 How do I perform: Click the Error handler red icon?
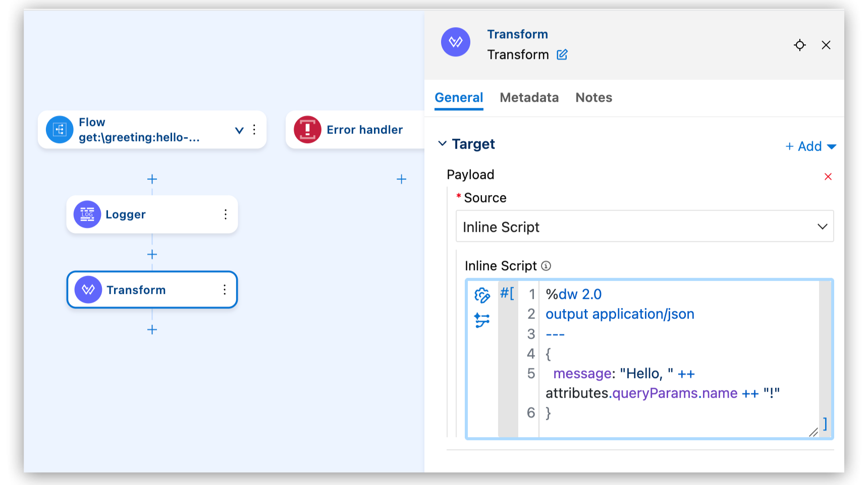click(307, 130)
